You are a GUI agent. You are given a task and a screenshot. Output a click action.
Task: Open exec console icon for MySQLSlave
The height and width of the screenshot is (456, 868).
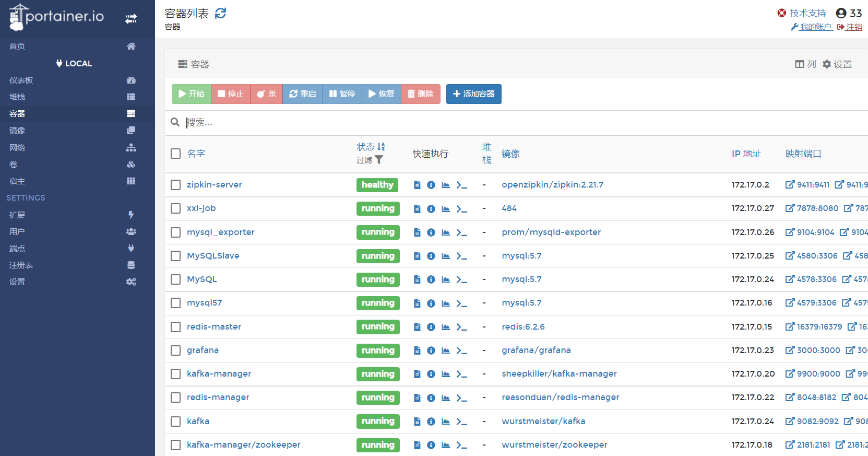[461, 256]
